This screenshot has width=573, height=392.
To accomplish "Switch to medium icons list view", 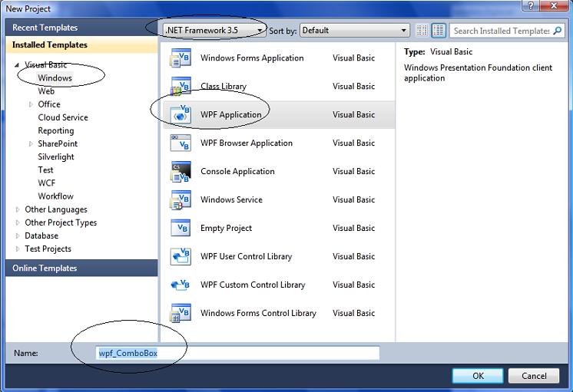I will [439, 31].
